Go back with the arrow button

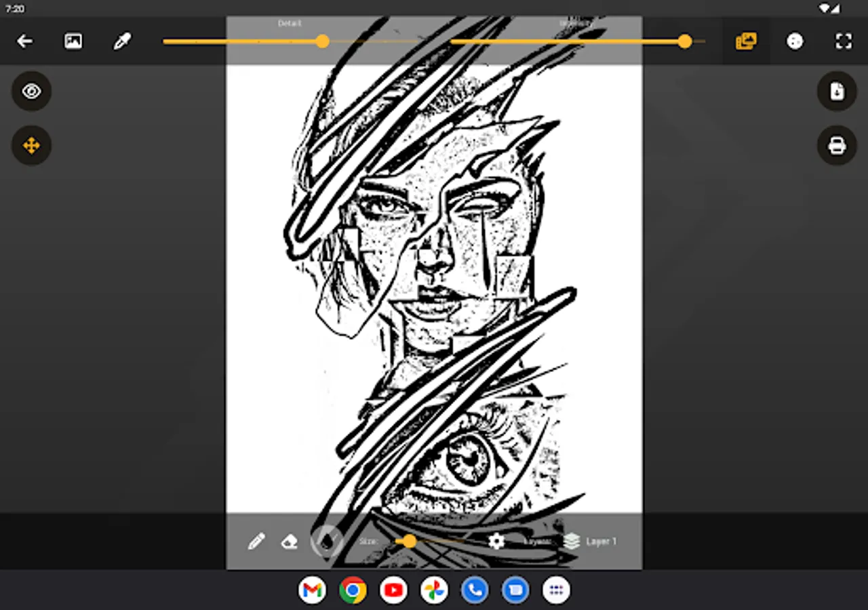point(24,41)
